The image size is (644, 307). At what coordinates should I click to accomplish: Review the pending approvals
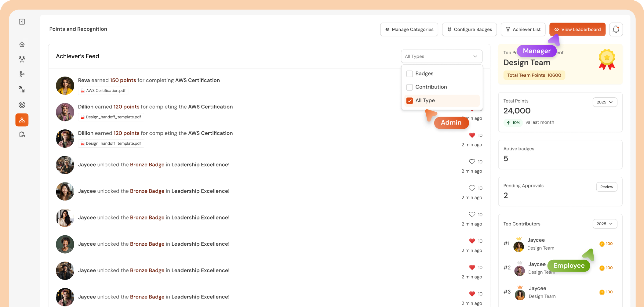tap(606, 187)
